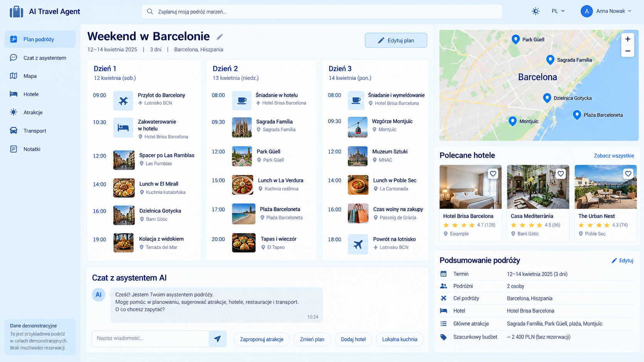Viewport: 644px width, 362px height.
Task: Select the Lunch w Poble Sec entry
Action: point(376,185)
